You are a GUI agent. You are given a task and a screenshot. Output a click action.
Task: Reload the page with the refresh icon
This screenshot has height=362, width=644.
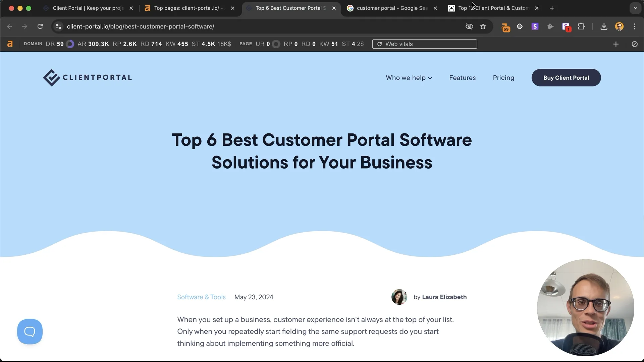coord(40,26)
